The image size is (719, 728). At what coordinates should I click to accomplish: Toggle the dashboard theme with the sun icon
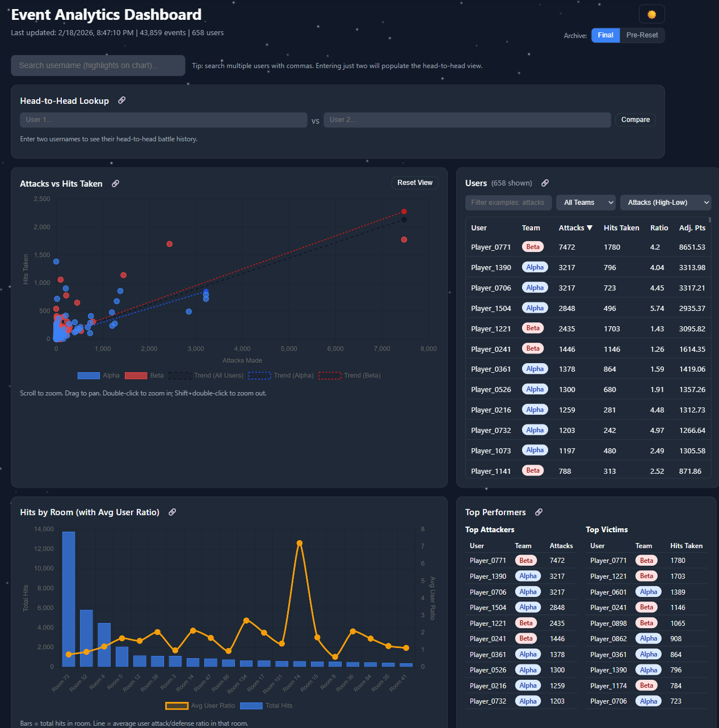pyautogui.click(x=651, y=14)
